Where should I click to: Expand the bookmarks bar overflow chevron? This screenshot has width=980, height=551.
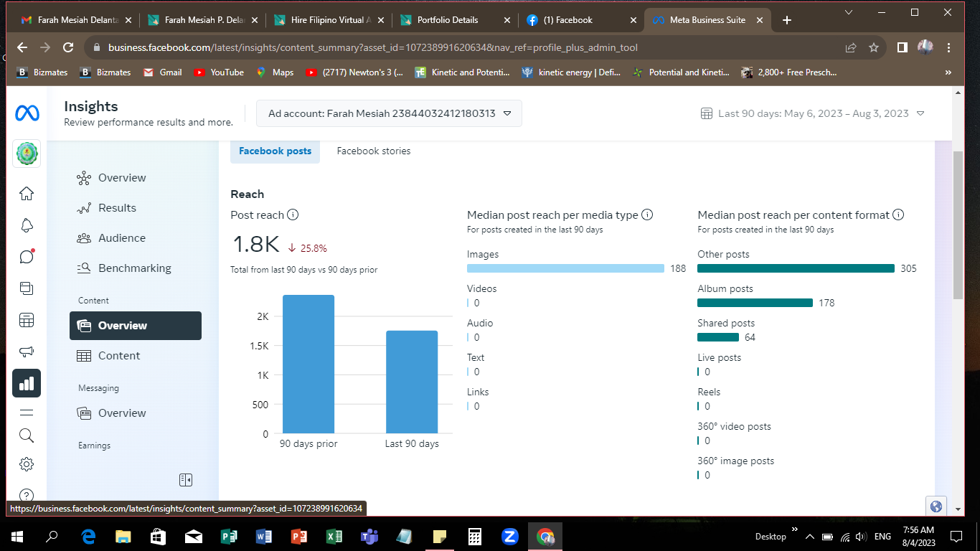pos(948,72)
